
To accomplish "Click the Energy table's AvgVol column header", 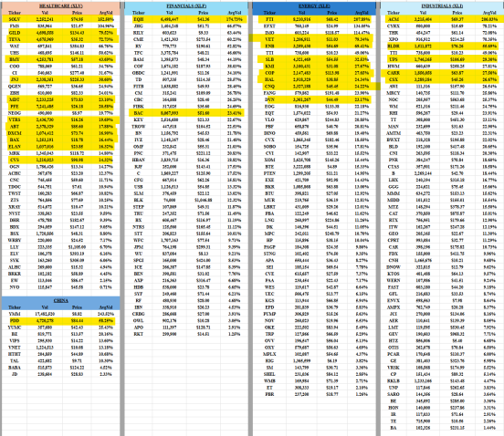I will point(362,13).
